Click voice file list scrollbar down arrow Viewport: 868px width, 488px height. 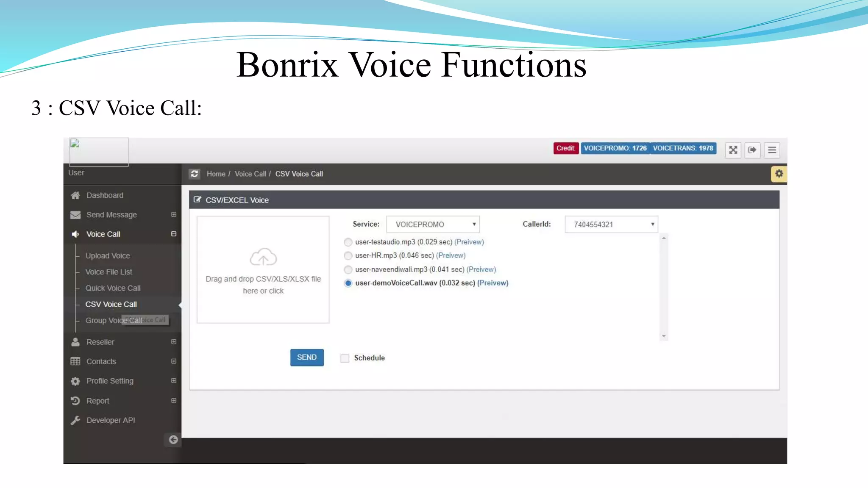tap(664, 336)
